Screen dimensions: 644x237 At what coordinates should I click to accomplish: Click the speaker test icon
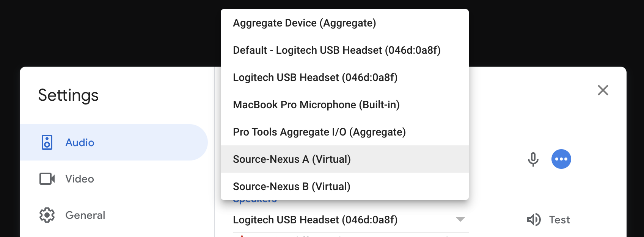tap(534, 220)
